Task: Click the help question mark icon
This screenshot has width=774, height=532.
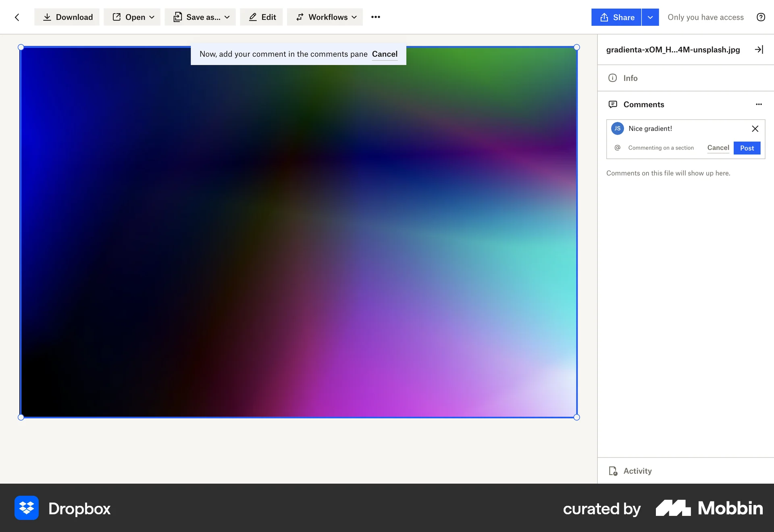Action: [x=761, y=17]
